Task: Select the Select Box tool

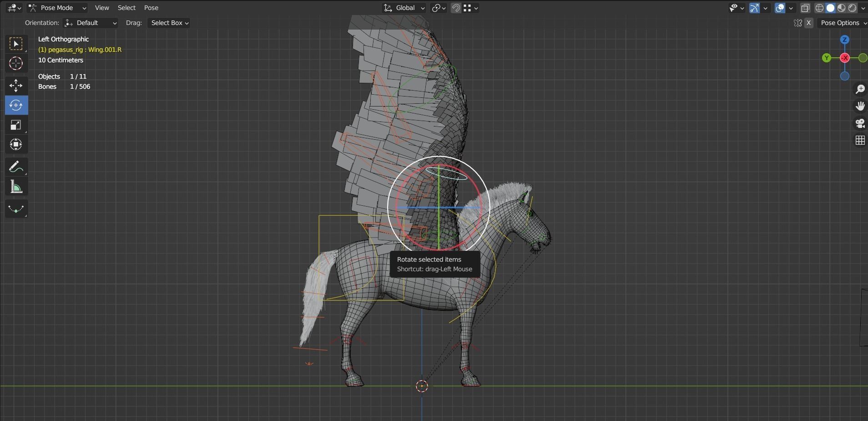Action: (x=16, y=44)
